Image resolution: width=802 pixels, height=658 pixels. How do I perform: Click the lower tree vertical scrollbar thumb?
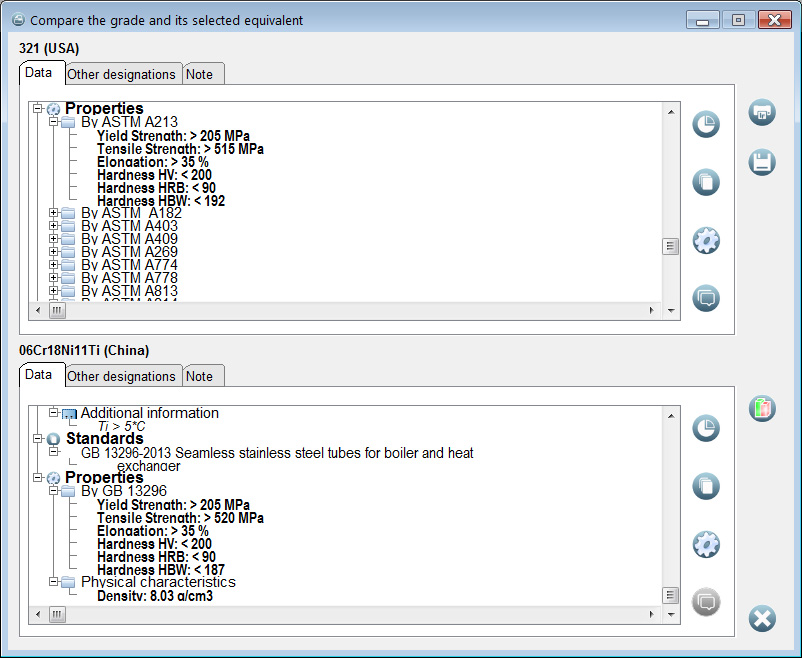pos(671,595)
